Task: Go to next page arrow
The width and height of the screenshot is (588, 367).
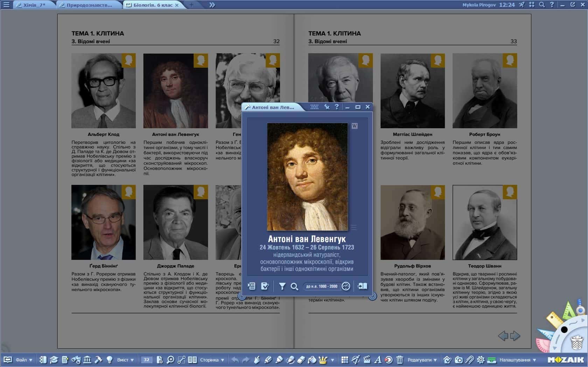Action: click(515, 336)
